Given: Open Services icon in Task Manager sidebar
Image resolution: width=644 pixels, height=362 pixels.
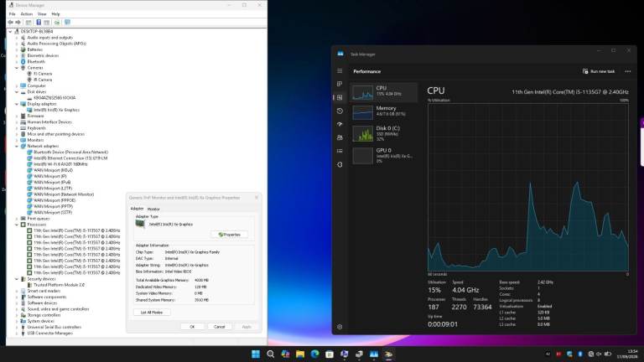Looking at the screenshot, I should [x=340, y=164].
